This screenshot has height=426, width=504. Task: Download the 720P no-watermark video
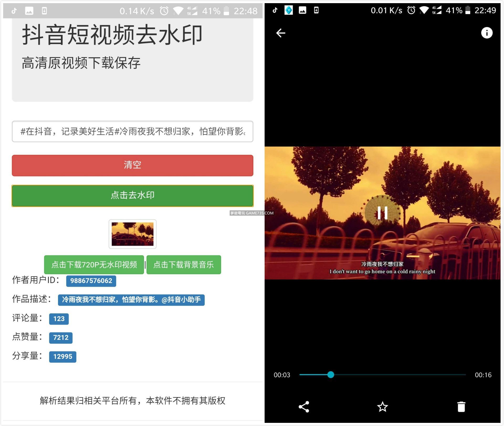click(x=94, y=264)
